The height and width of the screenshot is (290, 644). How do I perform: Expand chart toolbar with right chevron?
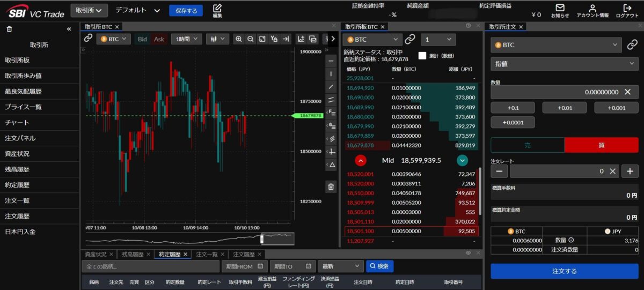(333, 39)
